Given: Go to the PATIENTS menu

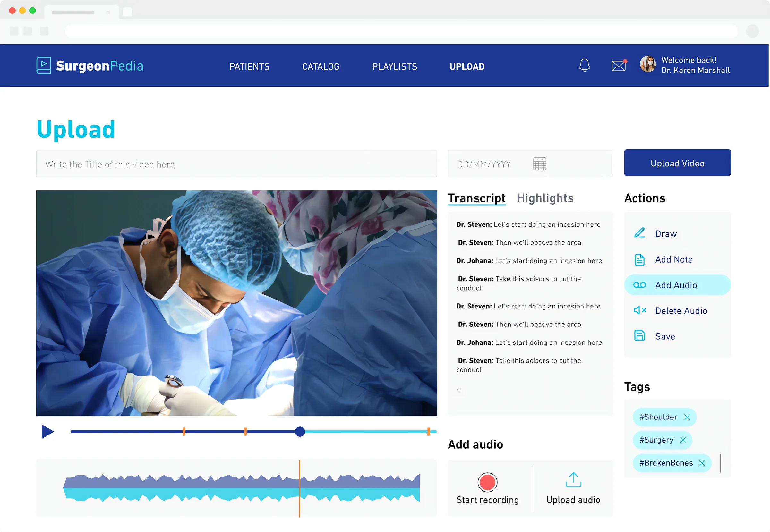Looking at the screenshot, I should [249, 67].
